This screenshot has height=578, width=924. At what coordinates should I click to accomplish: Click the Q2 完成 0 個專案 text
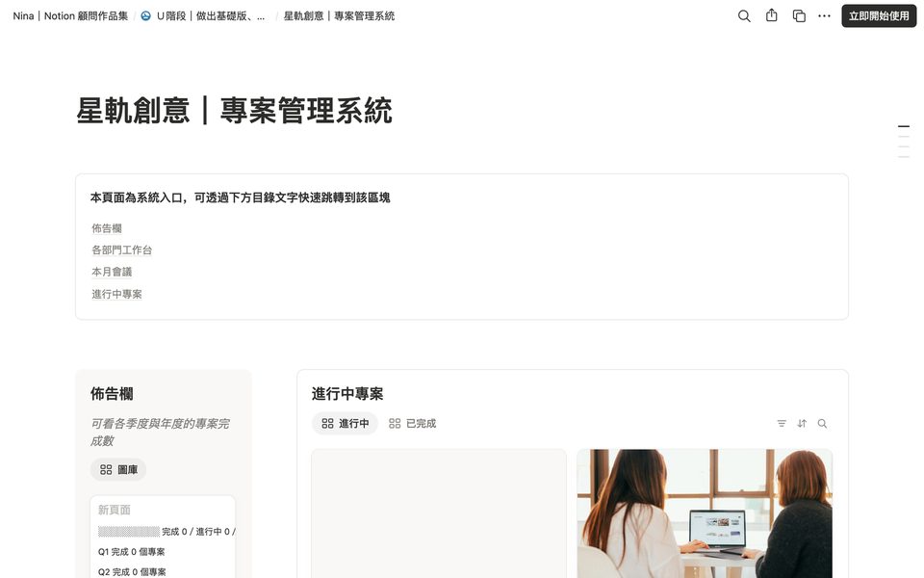(132, 571)
